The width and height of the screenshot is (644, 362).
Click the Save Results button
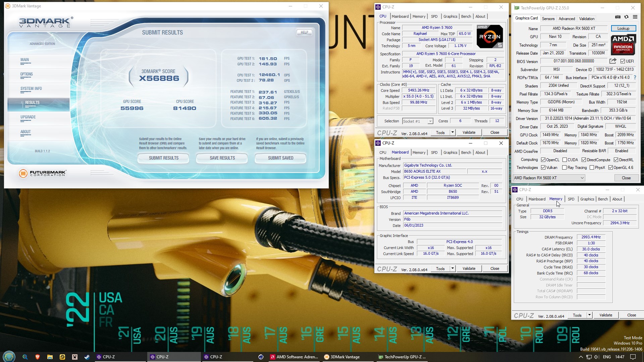tap(222, 158)
